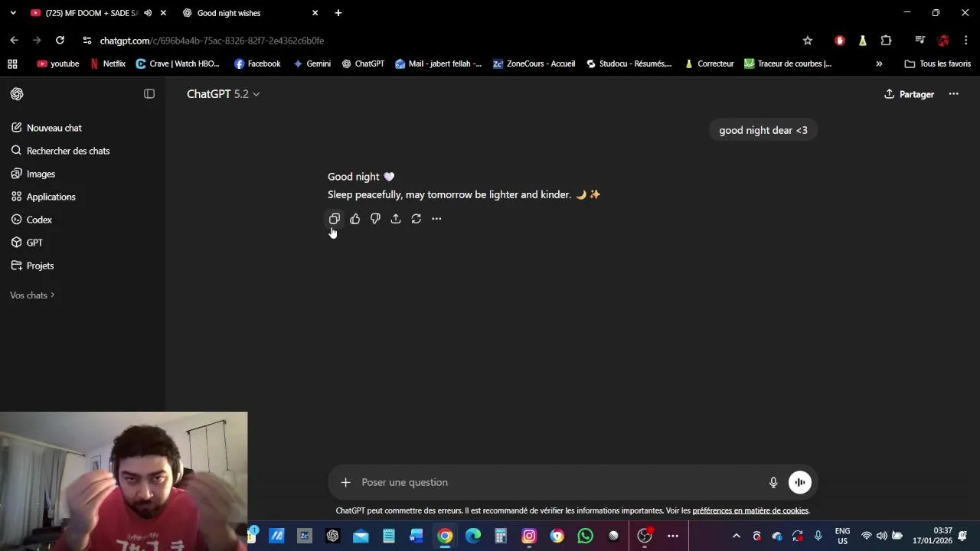Open GPT in the sidebar
The image size is (980, 551).
click(28, 243)
